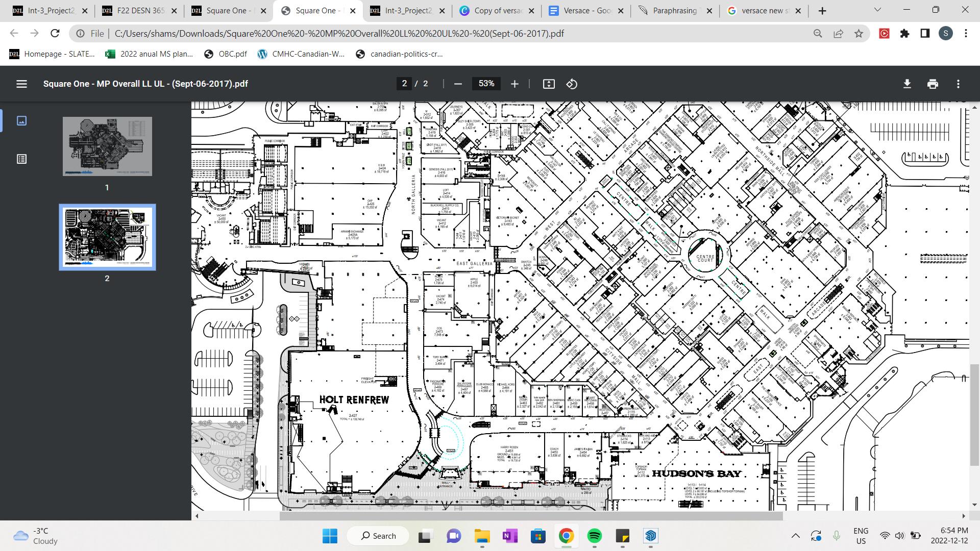Screen dimensions: 980x551
Task: Switch to Versace Google Docs tab
Action: coord(586,11)
